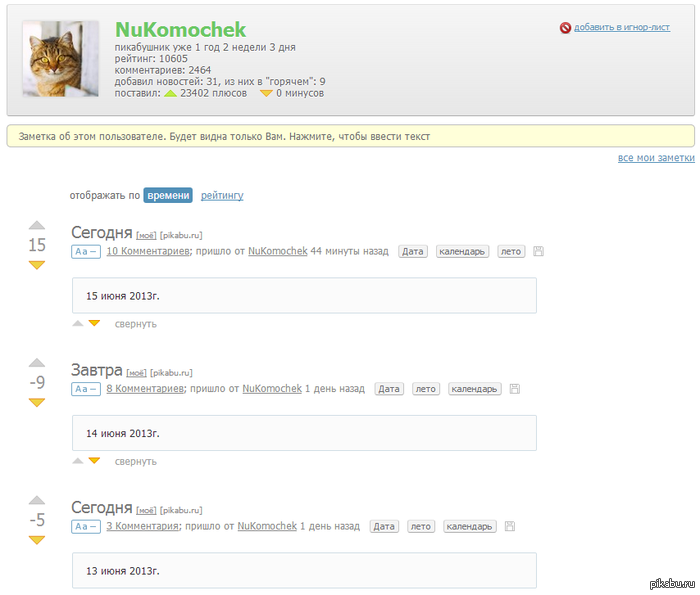Click the 23402 плюсов text
This screenshot has width=700, height=595.
pos(213,93)
